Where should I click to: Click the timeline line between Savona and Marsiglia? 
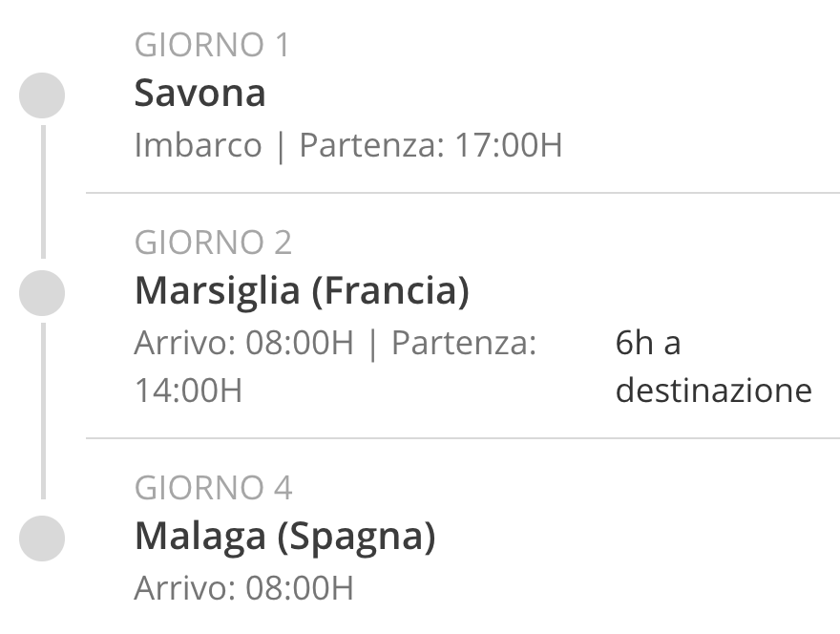(43, 192)
